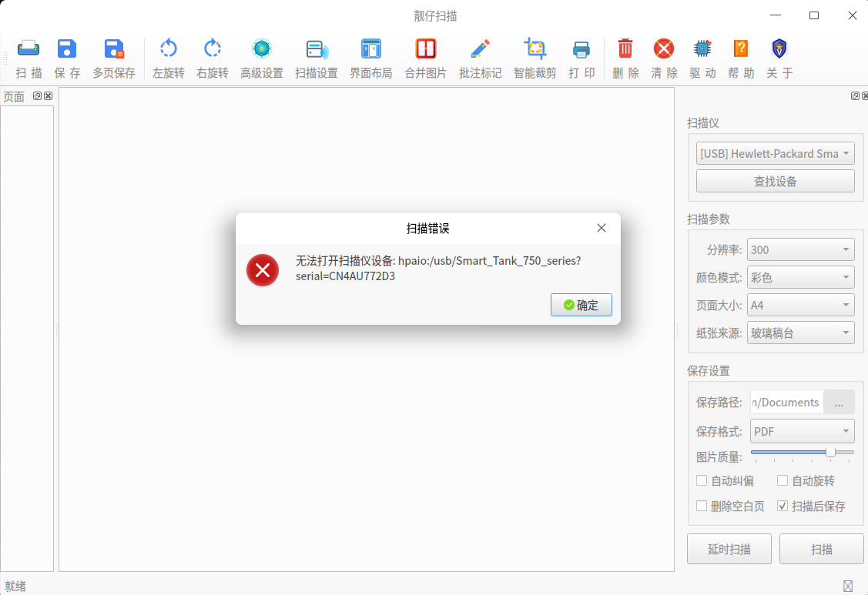The image size is (868, 595).
Task: Expand the 分辨率 resolution dropdown
Action: [x=800, y=249]
